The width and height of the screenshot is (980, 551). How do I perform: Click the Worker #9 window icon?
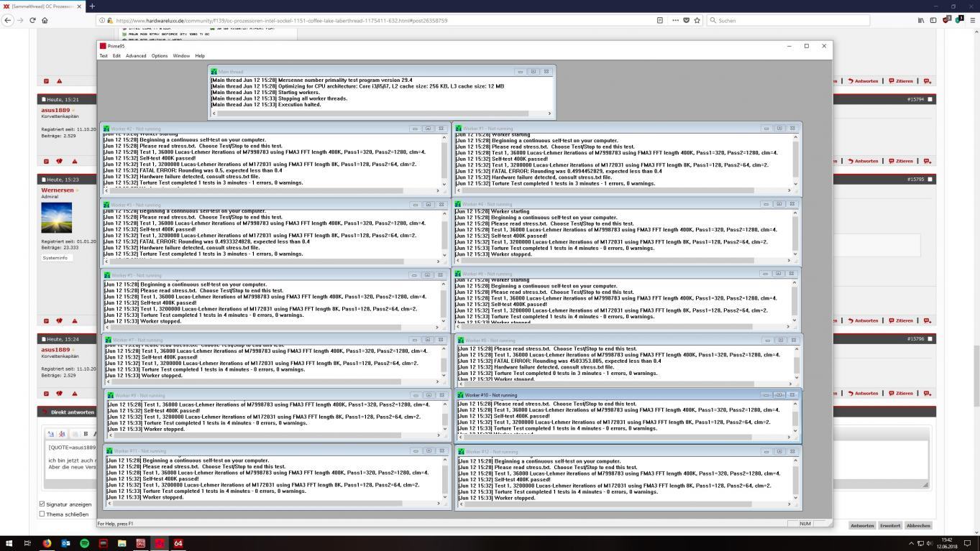(x=110, y=395)
